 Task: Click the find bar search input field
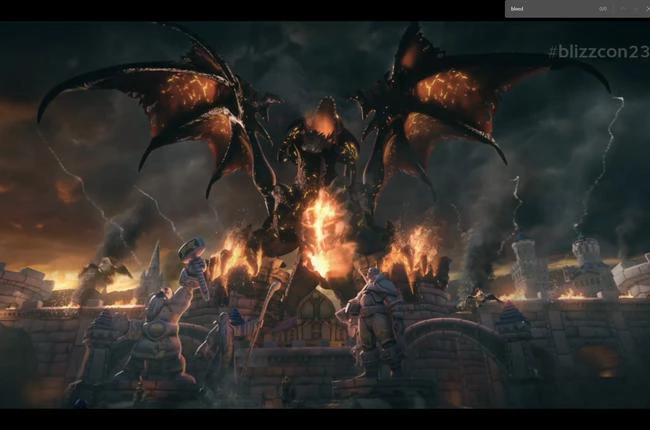pyautogui.click(x=551, y=9)
